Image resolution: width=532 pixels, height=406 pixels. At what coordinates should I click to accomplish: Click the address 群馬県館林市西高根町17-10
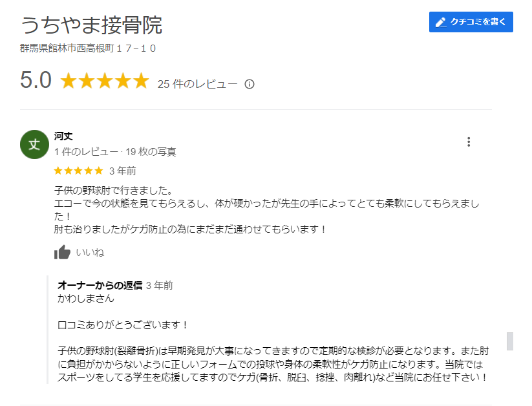[x=88, y=48]
